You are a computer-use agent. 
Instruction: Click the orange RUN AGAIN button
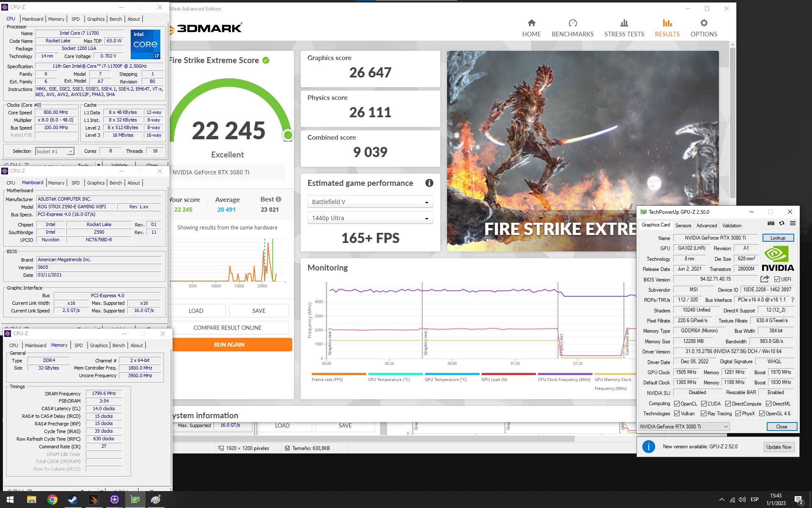[229, 345]
